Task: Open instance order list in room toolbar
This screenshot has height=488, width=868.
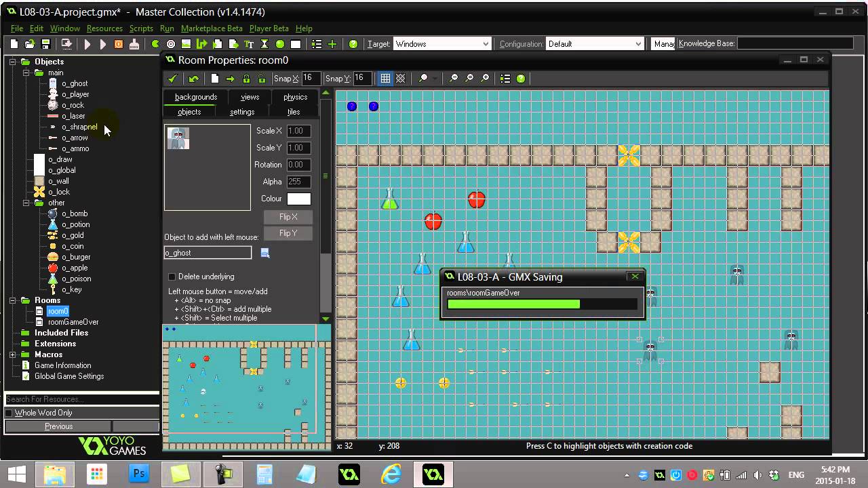Action: pyautogui.click(x=505, y=79)
